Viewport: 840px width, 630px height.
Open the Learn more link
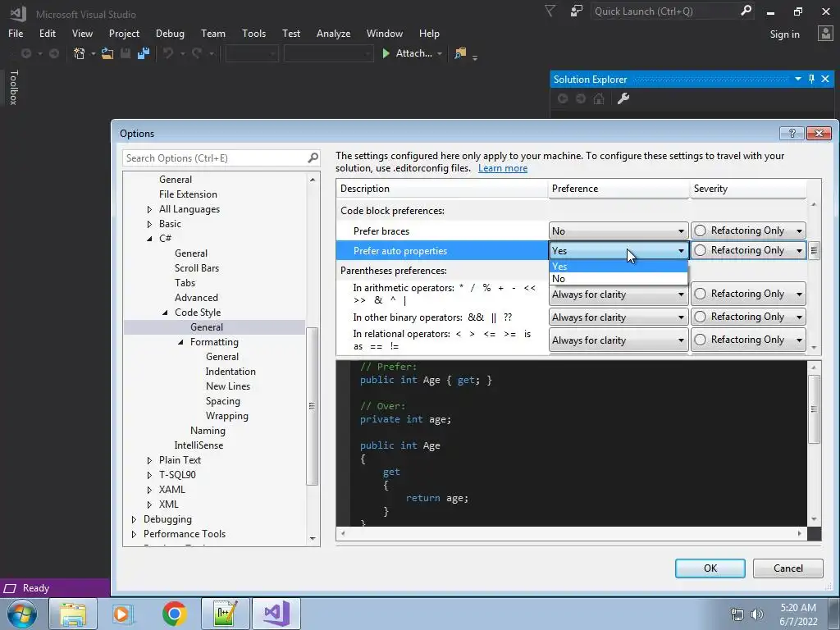(x=503, y=168)
